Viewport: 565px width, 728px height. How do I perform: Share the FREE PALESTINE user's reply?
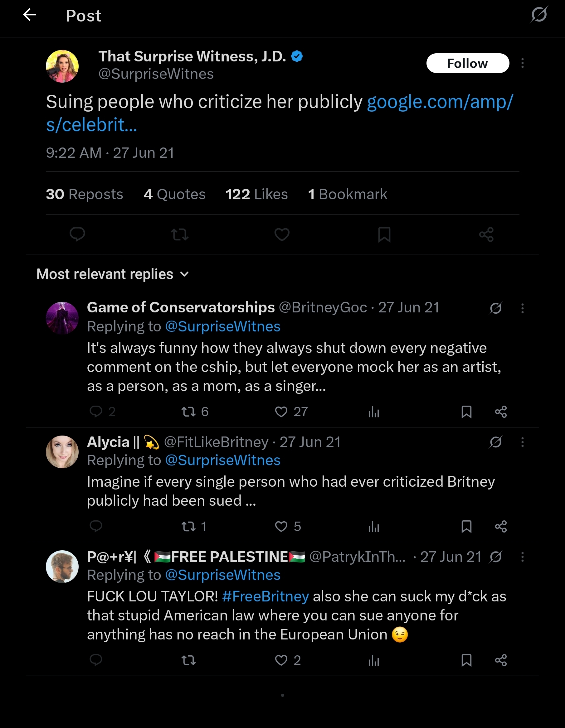pos(501,660)
